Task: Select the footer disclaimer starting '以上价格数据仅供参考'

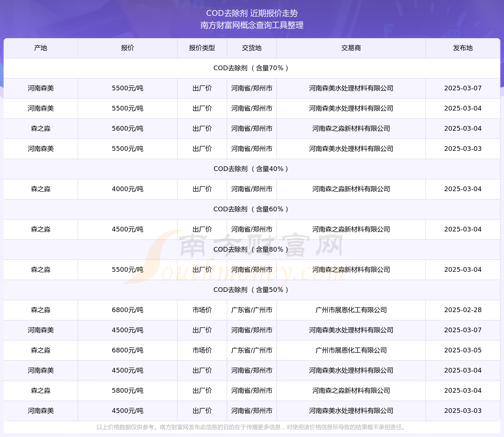Action: (252, 427)
